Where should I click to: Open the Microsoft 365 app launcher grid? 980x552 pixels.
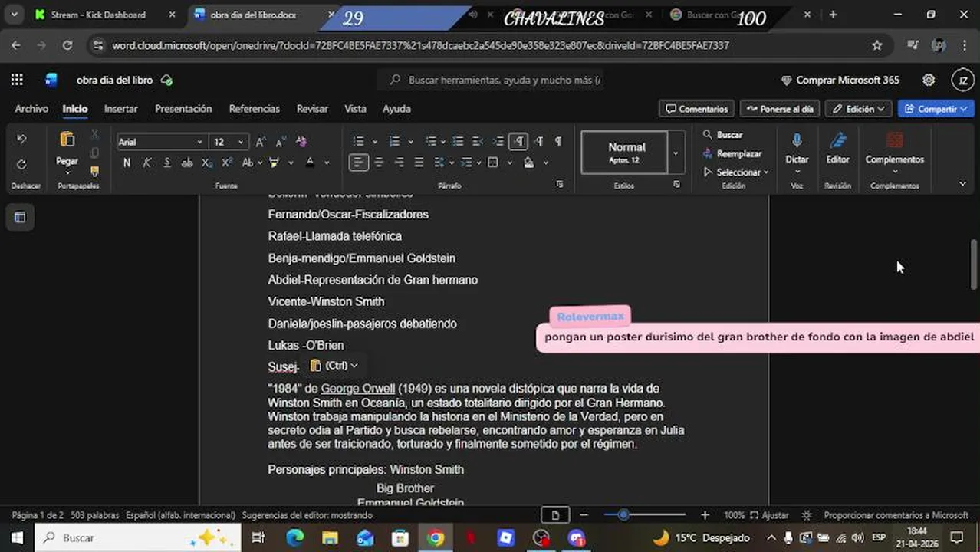click(x=17, y=80)
